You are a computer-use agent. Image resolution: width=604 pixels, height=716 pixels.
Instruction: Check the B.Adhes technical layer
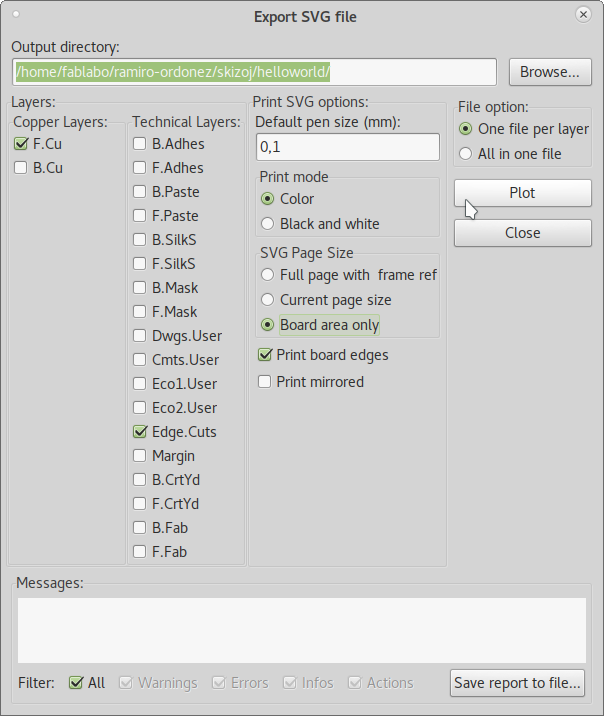pos(139,143)
